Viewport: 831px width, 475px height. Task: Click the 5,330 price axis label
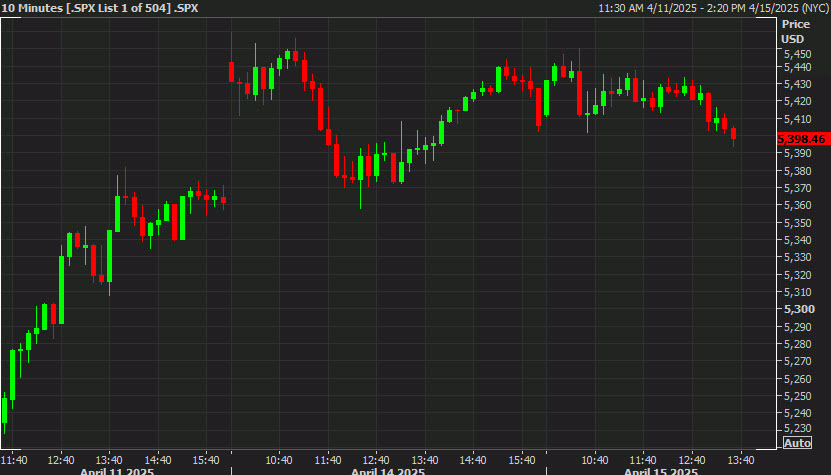tap(798, 257)
